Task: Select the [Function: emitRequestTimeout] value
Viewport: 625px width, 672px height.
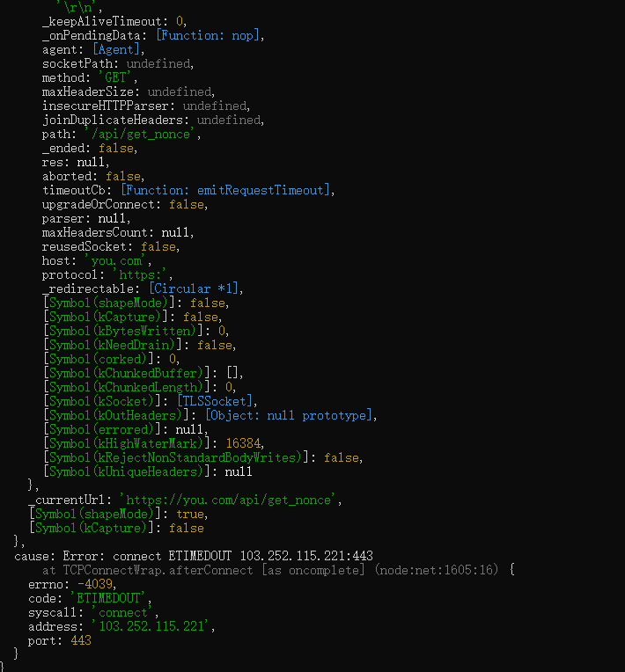Action: [x=227, y=190]
